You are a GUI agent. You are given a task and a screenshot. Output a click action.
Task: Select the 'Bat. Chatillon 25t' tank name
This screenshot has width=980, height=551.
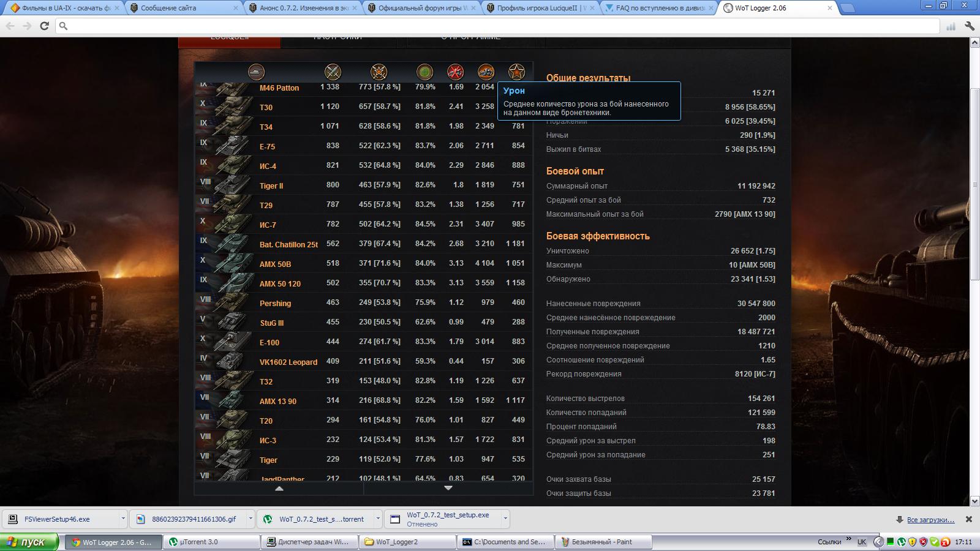tap(288, 244)
